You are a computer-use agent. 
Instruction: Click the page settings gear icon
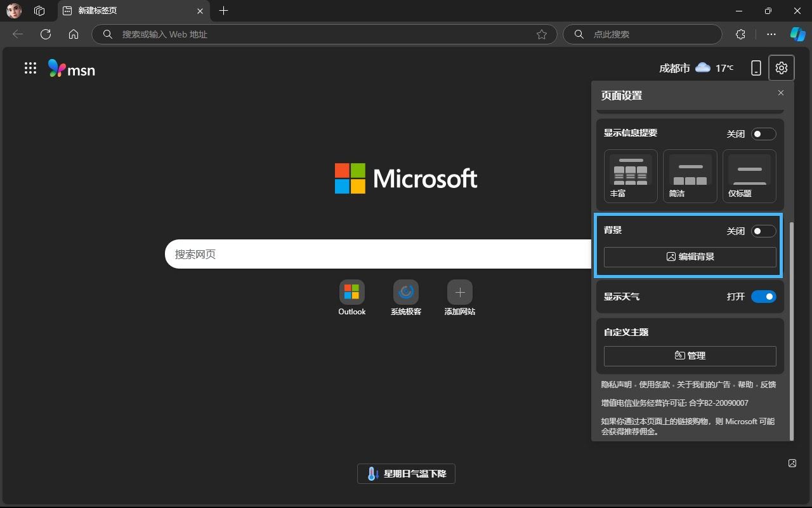pos(782,68)
